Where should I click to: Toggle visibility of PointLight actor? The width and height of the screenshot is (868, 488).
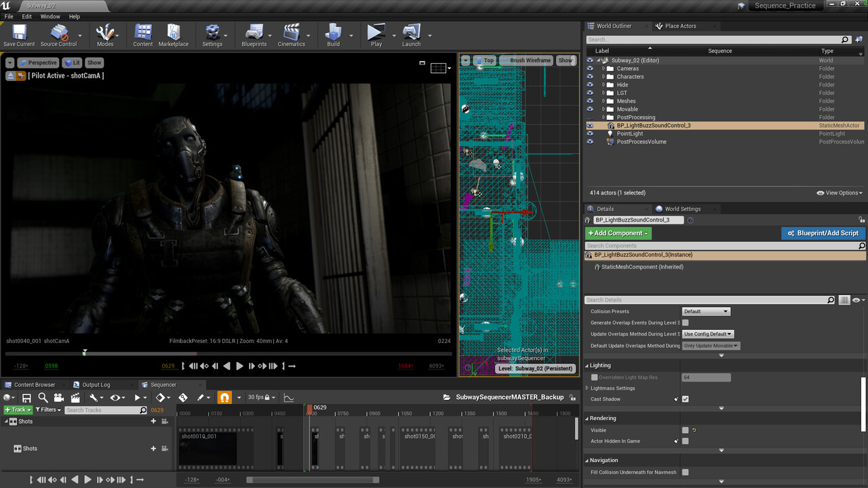click(x=590, y=134)
